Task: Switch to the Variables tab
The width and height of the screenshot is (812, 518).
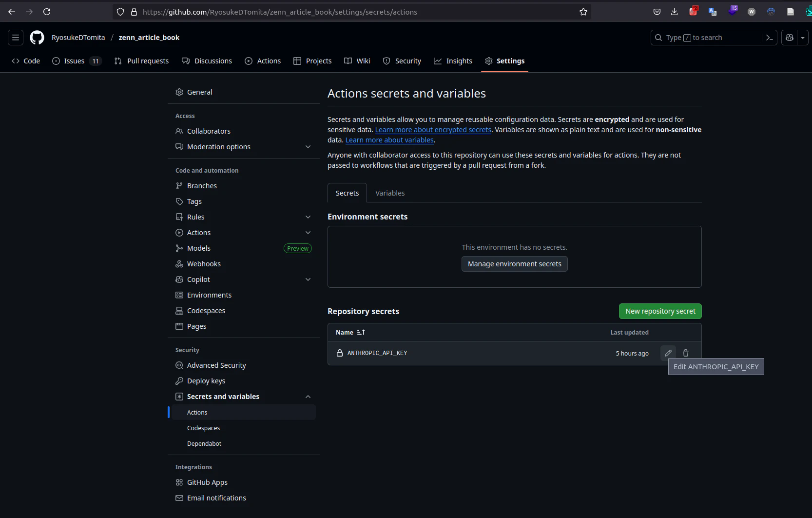Action: (390, 193)
